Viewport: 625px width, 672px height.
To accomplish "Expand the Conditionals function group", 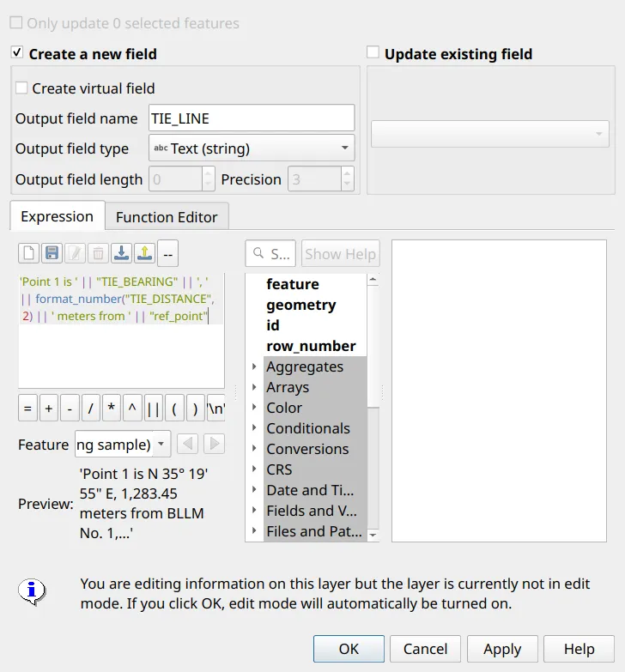I will pos(254,427).
